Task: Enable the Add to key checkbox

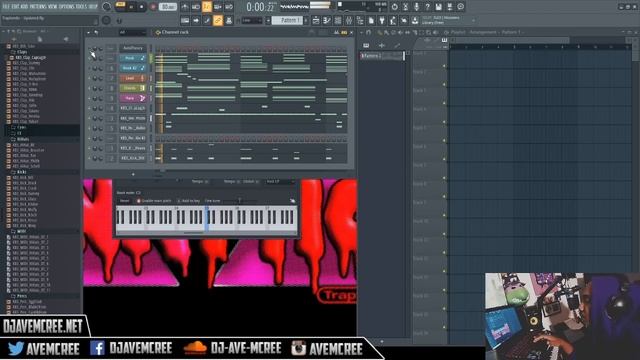Action: point(178,201)
